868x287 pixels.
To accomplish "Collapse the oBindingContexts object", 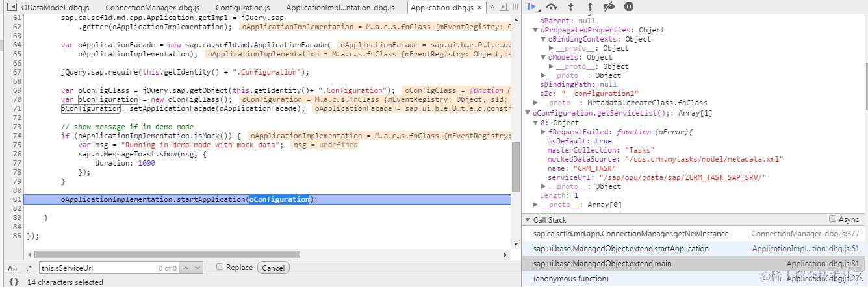I will [x=543, y=39].
